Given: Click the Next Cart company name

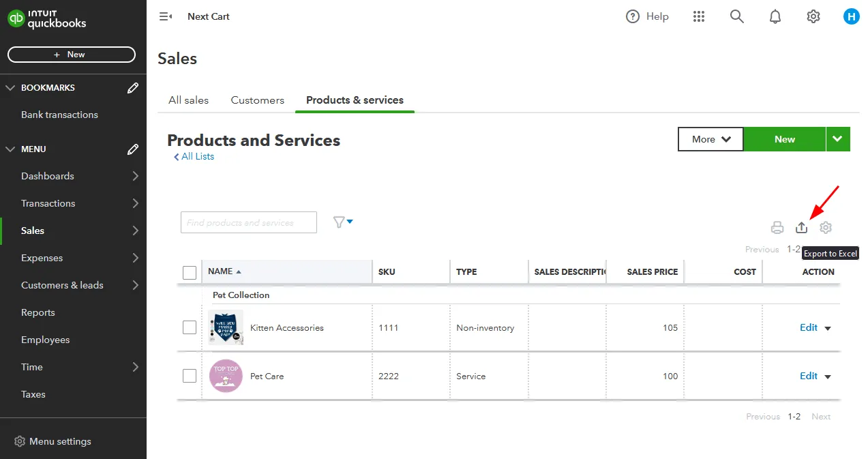Looking at the screenshot, I should click(x=209, y=16).
